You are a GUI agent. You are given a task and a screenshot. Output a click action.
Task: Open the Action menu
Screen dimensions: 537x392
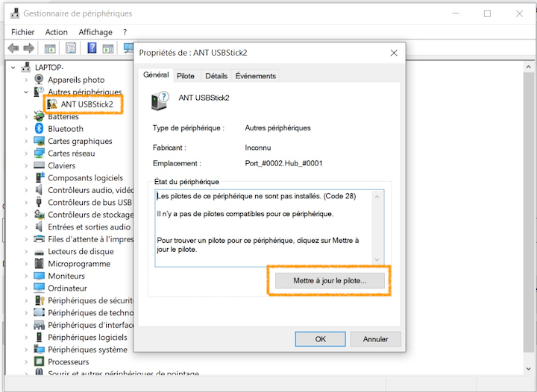[x=56, y=32]
